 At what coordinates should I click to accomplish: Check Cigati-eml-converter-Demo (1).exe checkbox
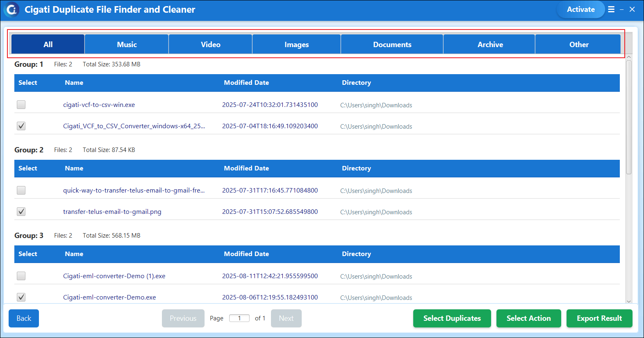(21, 276)
